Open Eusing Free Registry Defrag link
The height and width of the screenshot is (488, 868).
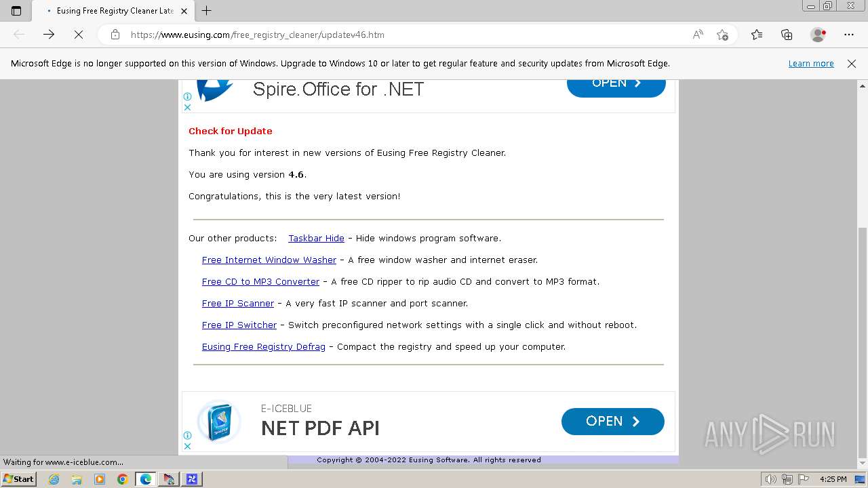(264, 347)
